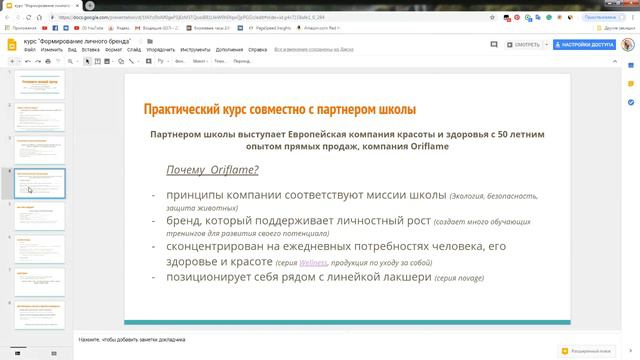Switch to grid view
The image size is (640, 360).
tap(54, 353)
